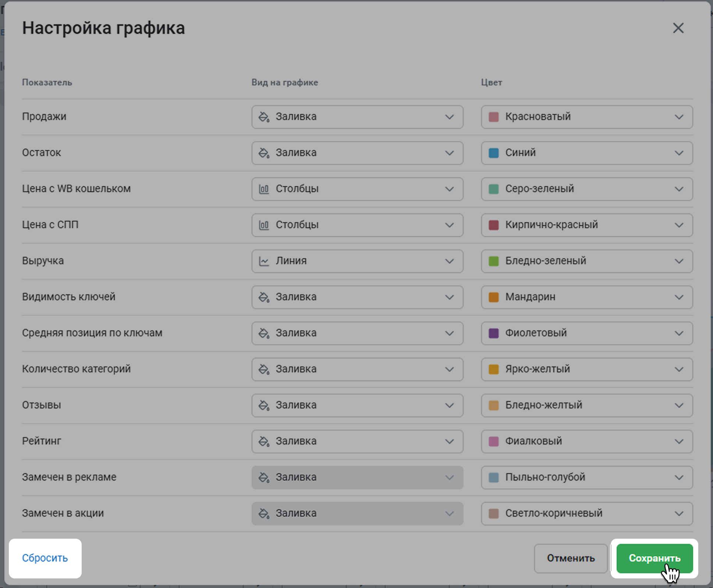Click the fill icon in Отзывы row
713x588 pixels.
[x=264, y=405]
